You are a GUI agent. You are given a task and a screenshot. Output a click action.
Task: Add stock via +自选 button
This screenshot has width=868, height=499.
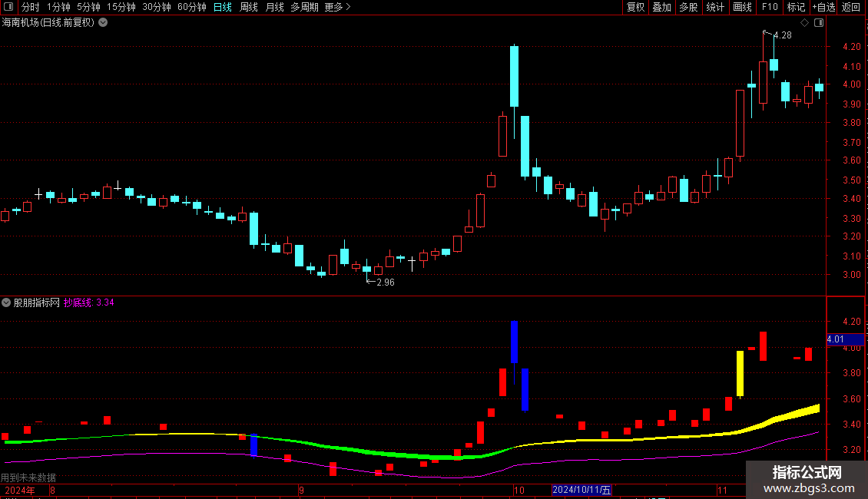[823, 7]
